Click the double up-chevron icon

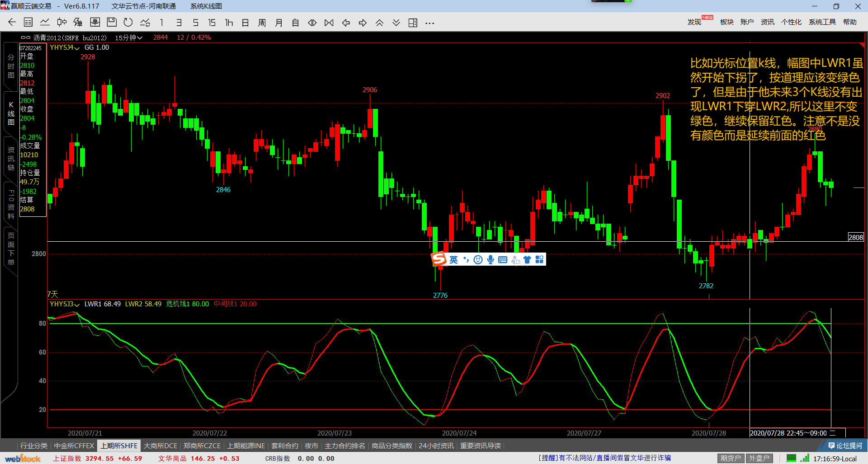(379, 23)
